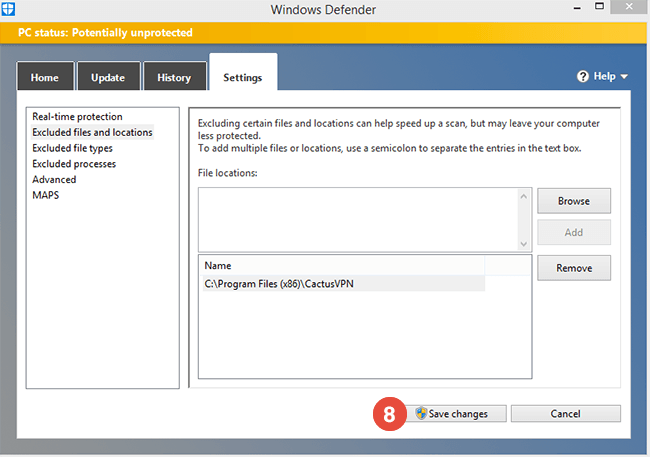
Task: Click the Remove button
Action: [574, 268]
